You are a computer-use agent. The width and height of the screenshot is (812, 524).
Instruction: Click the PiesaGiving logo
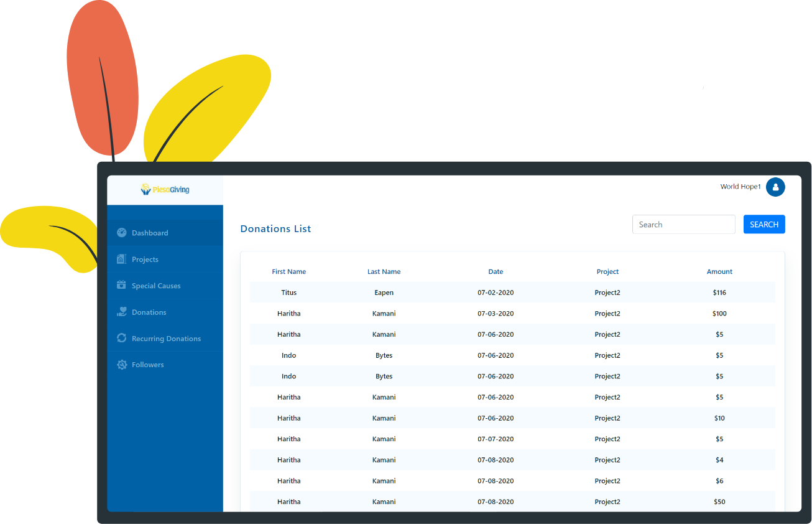(x=165, y=189)
